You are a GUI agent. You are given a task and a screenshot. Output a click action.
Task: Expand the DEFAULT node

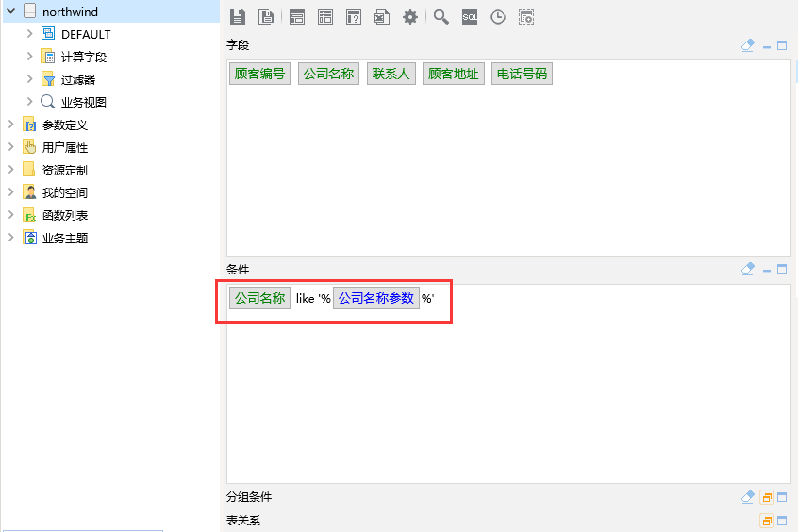[29, 34]
